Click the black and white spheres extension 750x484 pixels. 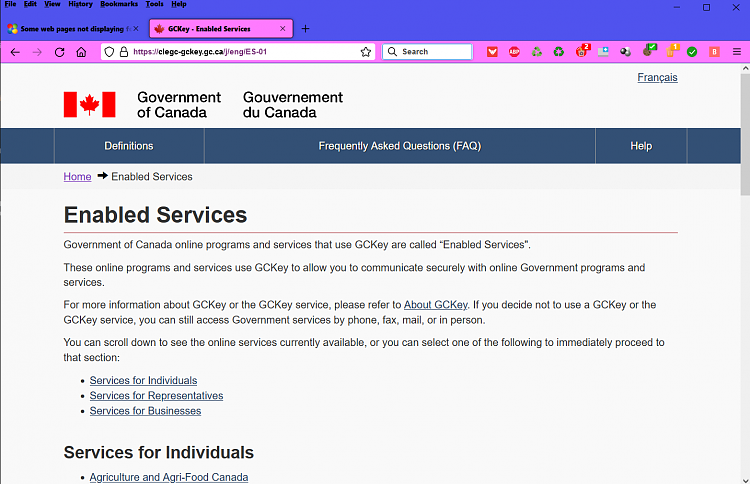pyautogui.click(x=625, y=52)
